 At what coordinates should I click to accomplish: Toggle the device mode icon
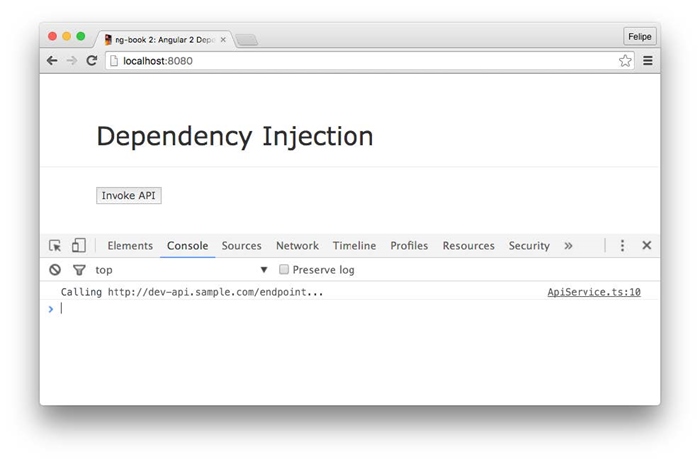click(78, 246)
